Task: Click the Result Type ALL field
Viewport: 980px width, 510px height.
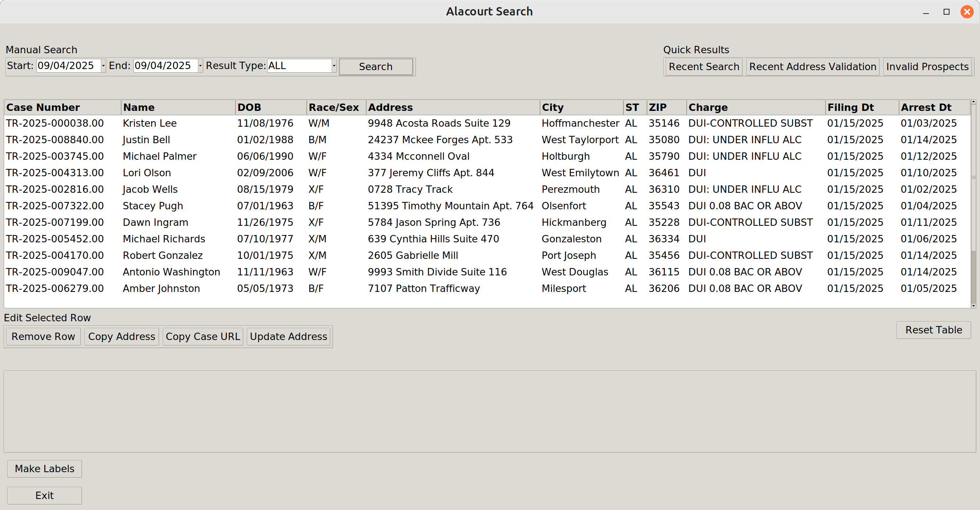Action: click(x=299, y=66)
